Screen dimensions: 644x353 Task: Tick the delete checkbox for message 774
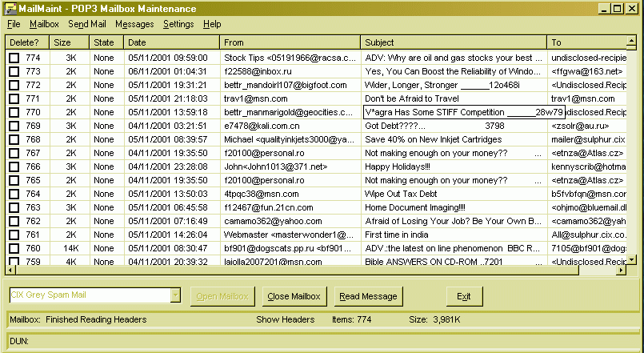[x=14, y=58]
